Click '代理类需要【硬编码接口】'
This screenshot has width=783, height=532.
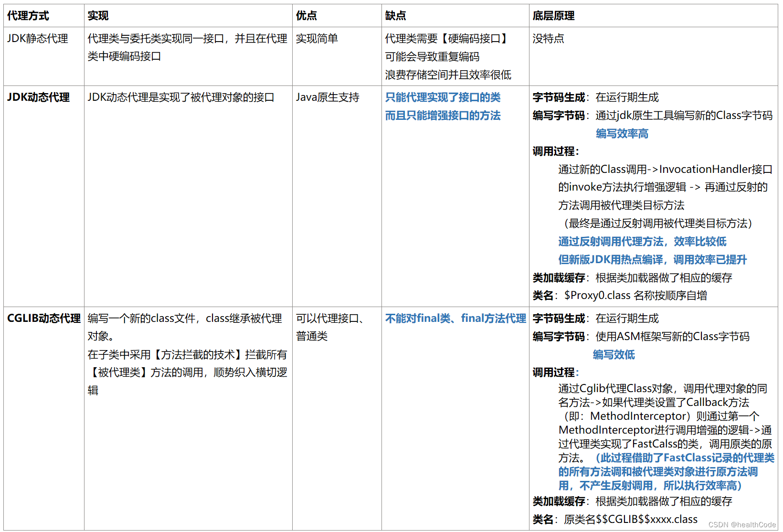coord(448,39)
